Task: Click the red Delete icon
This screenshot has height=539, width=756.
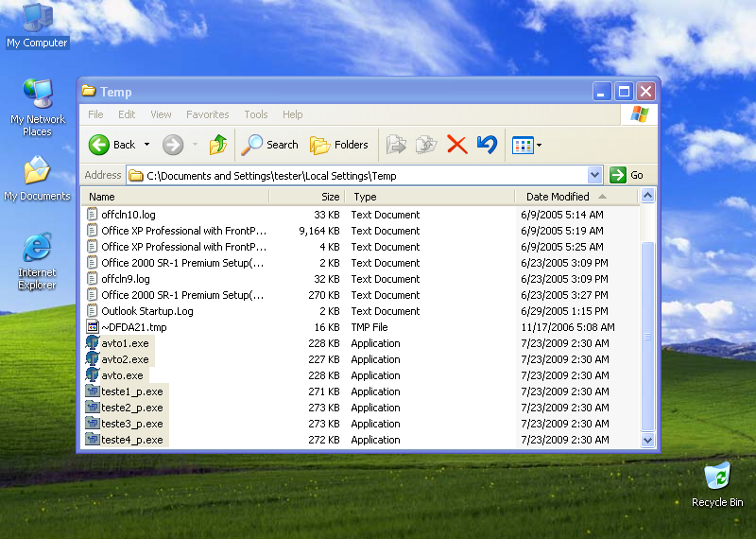Action: (x=457, y=145)
